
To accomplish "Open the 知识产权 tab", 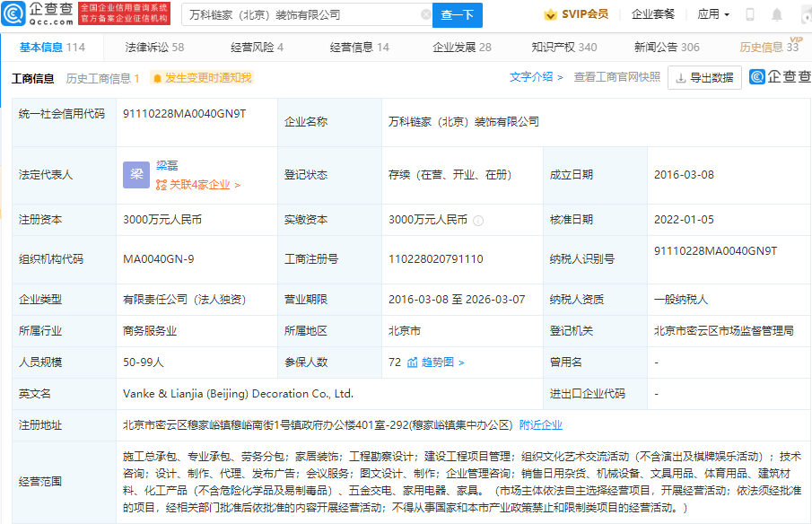I will coord(563,48).
